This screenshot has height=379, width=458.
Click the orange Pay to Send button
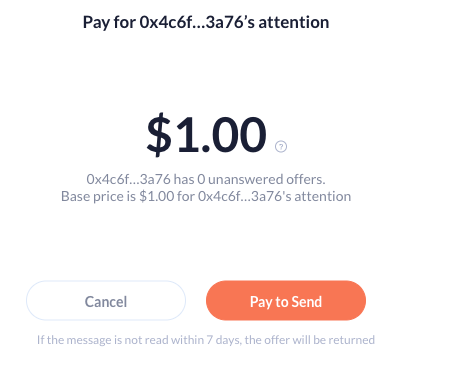coord(286,300)
